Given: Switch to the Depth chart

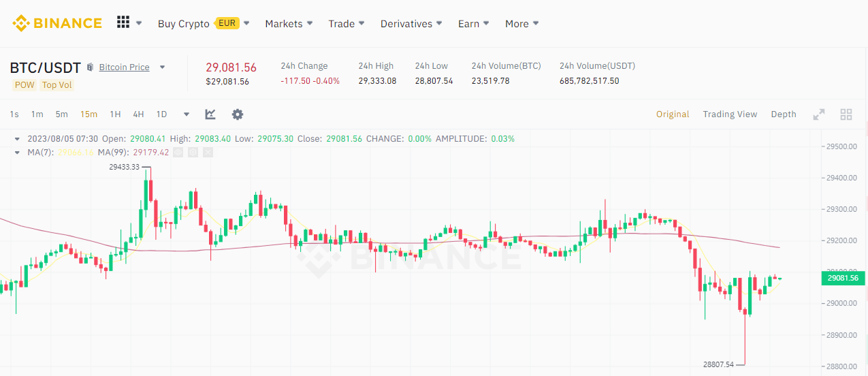Looking at the screenshot, I should (784, 114).
